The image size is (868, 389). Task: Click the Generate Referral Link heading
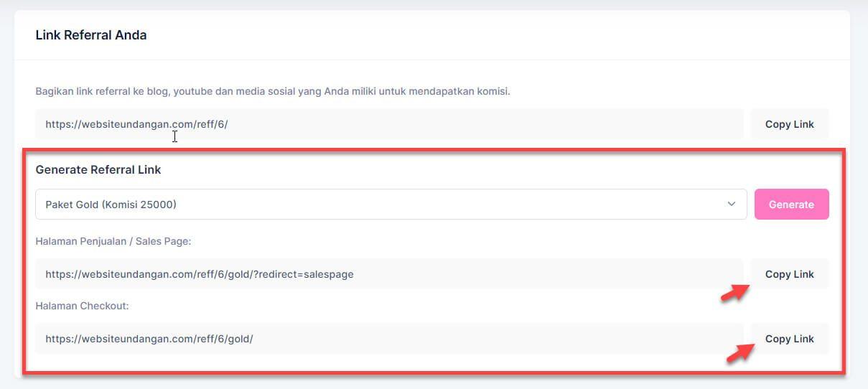tap(98, 170)
